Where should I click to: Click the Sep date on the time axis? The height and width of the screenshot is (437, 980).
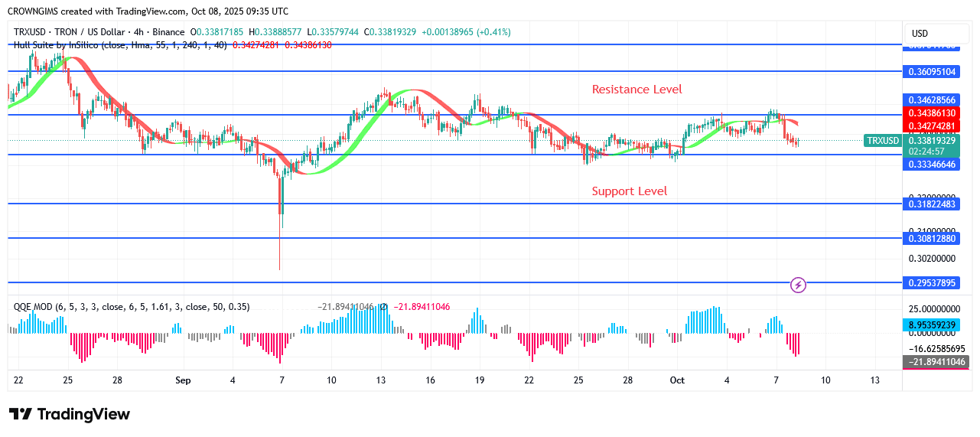click(x=182, y=380)
